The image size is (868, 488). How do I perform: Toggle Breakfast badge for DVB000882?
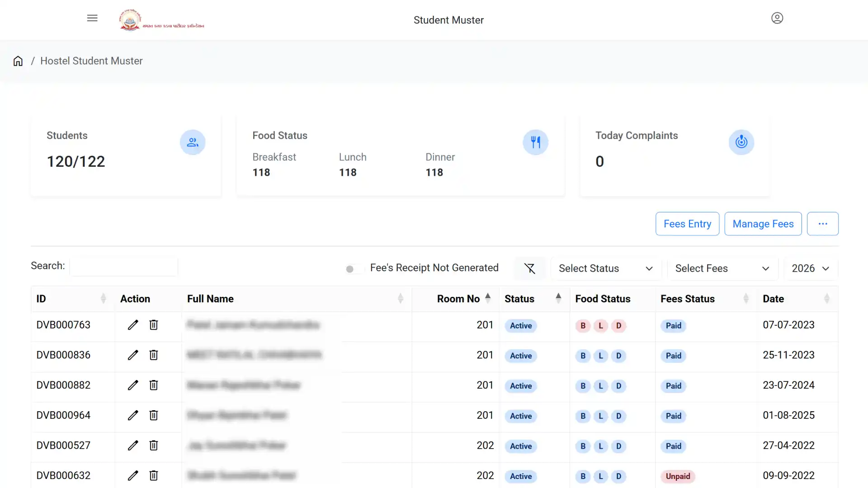(x=583, y=386)
